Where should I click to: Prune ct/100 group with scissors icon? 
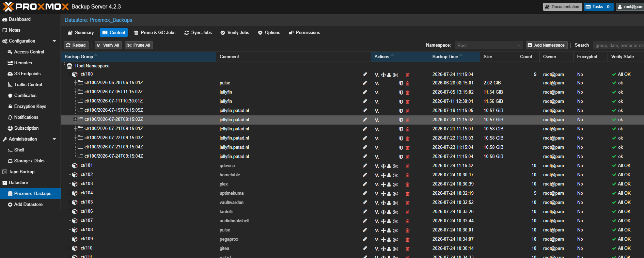(395, 75)
